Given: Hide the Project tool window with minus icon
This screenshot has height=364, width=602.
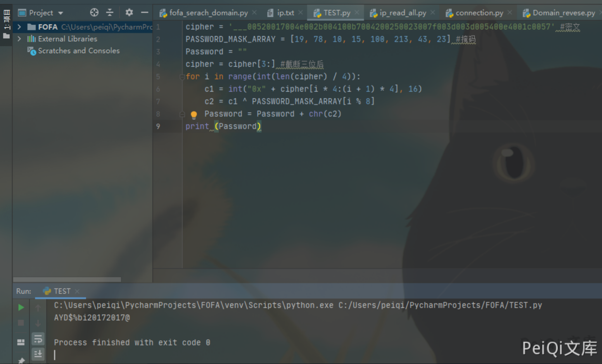Looking at the screenshot, I should 145,13.
